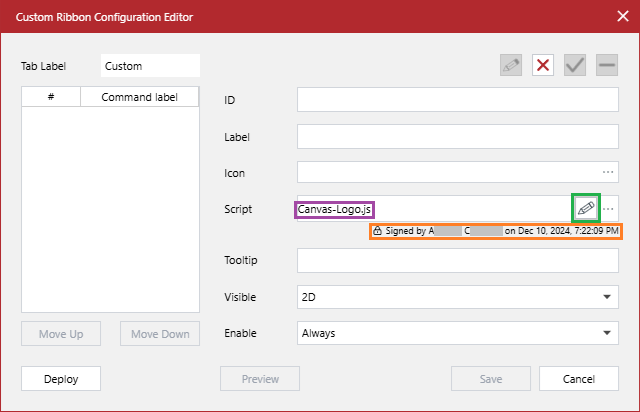The width and height of the screenshot is (640, 412).
Task: Click the Move Down button
Action: click(161, 334)
